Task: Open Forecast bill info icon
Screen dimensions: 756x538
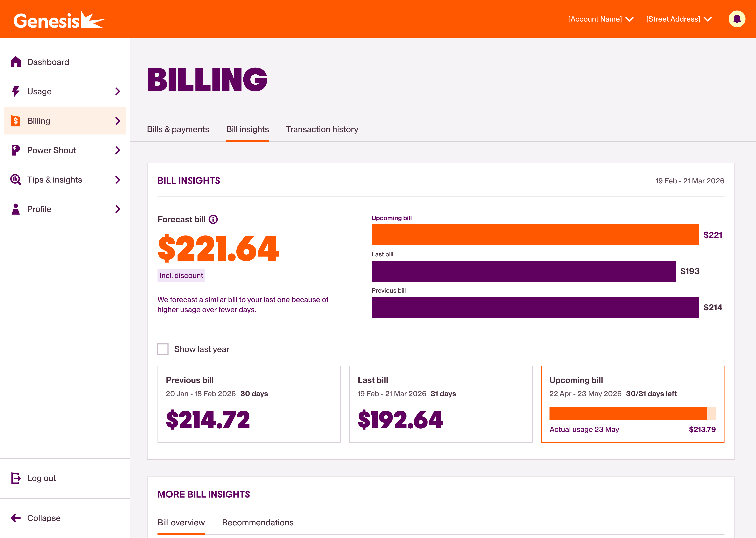Action: (x=213, y=219)
